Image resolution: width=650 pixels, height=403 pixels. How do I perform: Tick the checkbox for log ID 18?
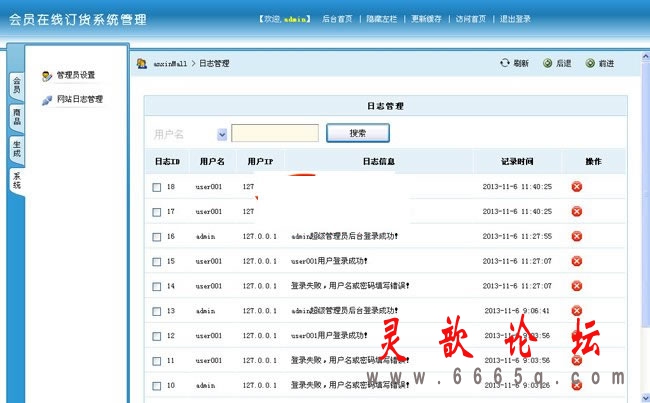[x=157, y=187]
